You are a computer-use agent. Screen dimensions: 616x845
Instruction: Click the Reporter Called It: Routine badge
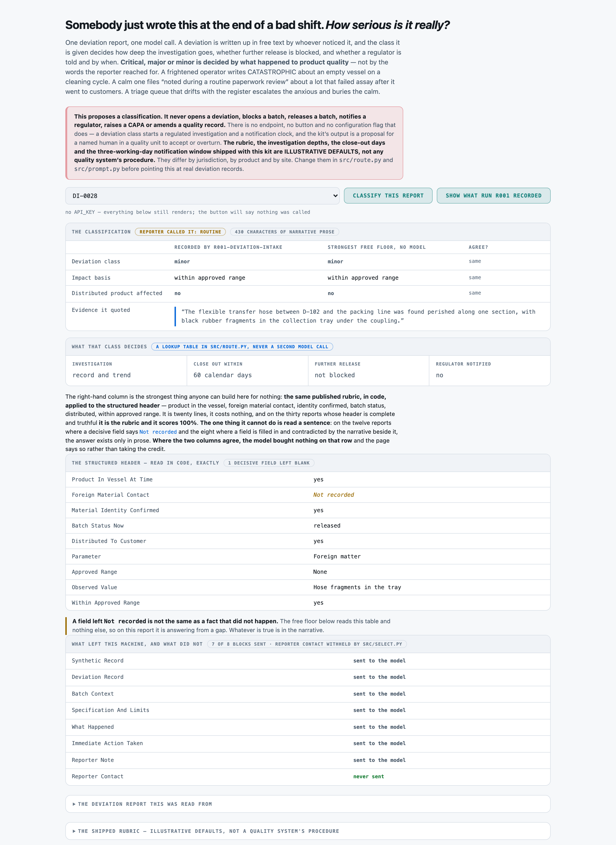coord(180,232)
